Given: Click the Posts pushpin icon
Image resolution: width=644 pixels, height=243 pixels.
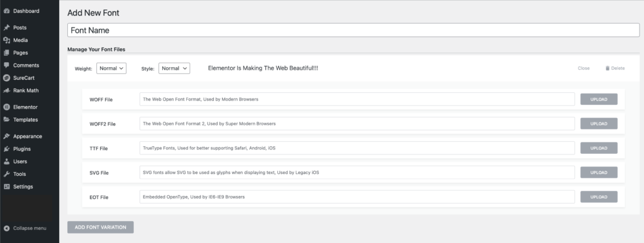Looking at the screenshot, I should [x=6, y=28].
